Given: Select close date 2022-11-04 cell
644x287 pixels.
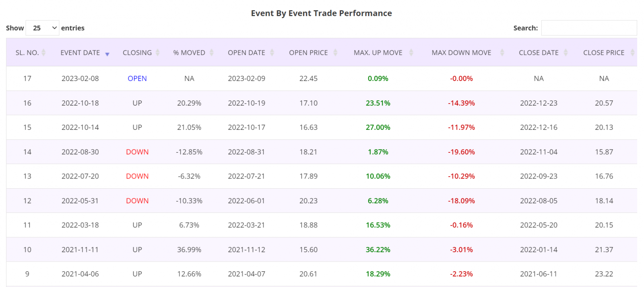Looking at the screenshot, I should (539, 152).
